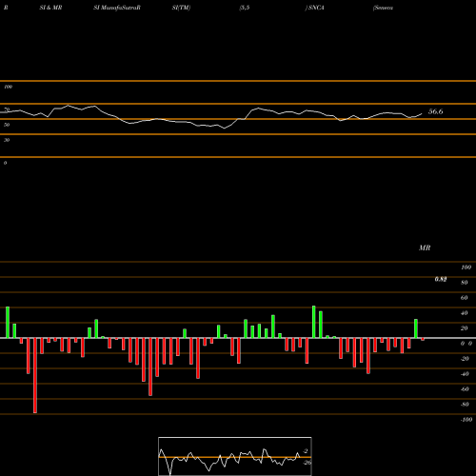Click the mini RSI overview thumbnail chart
The height and width of the screenshot is (476, 476).
235,456
